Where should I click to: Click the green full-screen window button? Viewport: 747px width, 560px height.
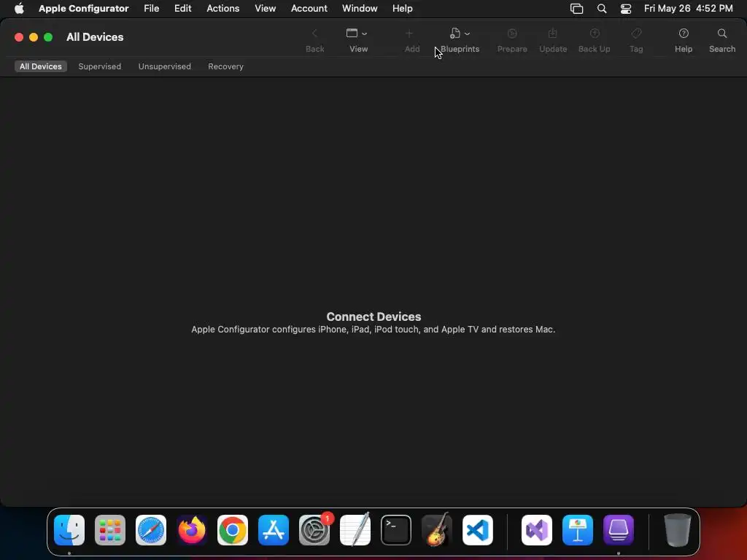click(x=48, y=37)
